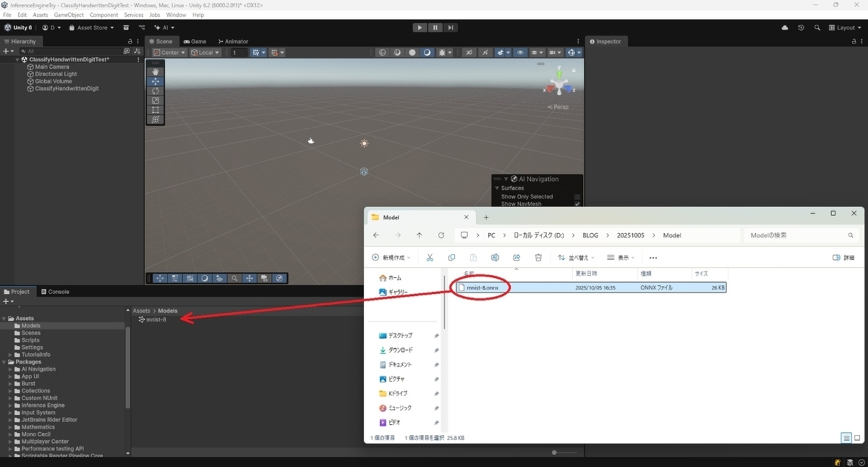Open the Center pivot dropdown
The image size is (868, 467).
click(x=170, y=52)
